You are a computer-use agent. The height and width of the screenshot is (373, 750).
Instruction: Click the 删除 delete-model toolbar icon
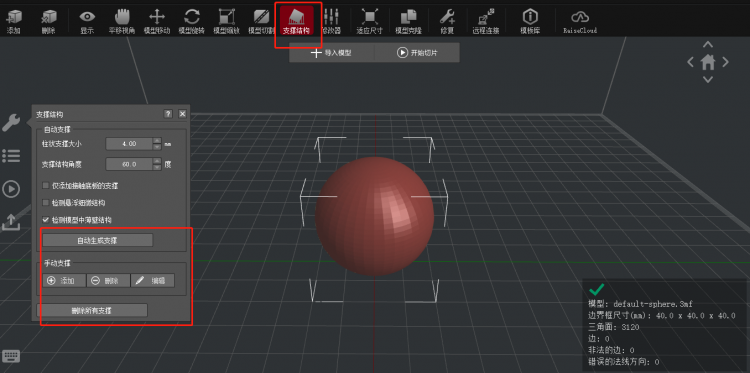[x=48, y=21]
